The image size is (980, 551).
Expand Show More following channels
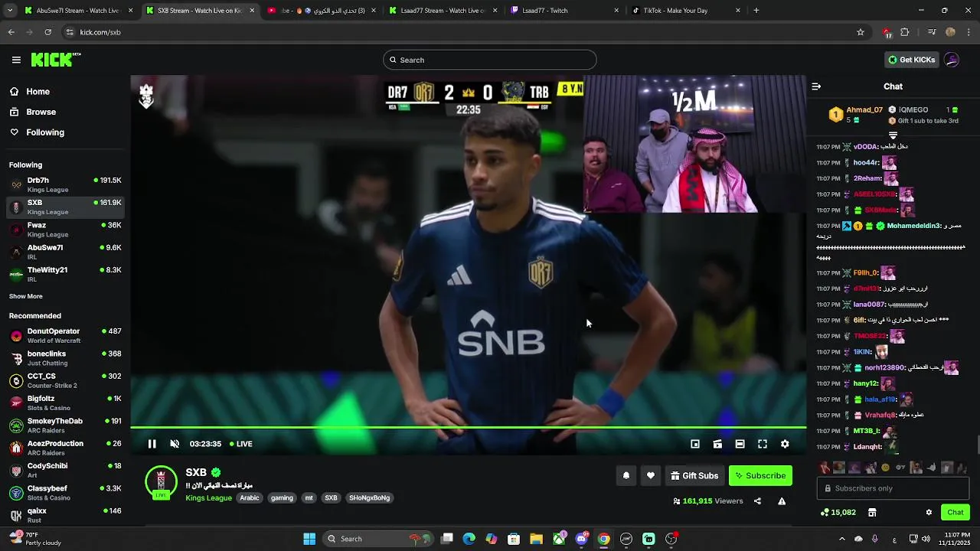point(26,296)
